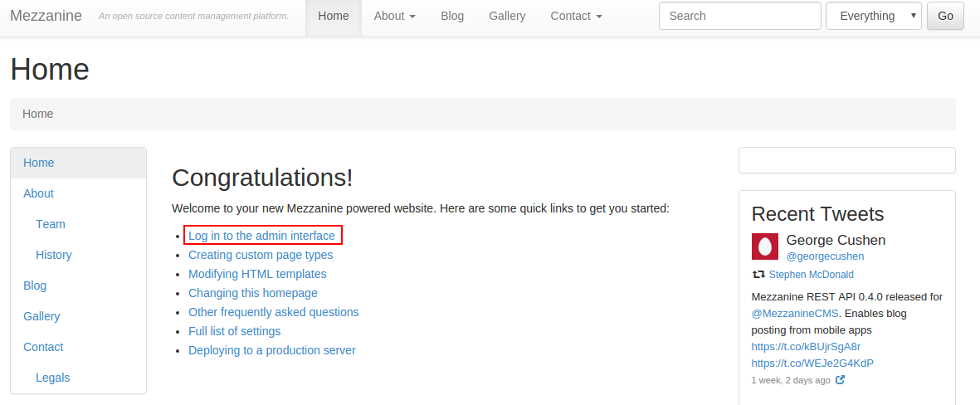Click the Congratulations! heading
The height and width of the screenshot is (405, 980).
[x=262, y=178]
